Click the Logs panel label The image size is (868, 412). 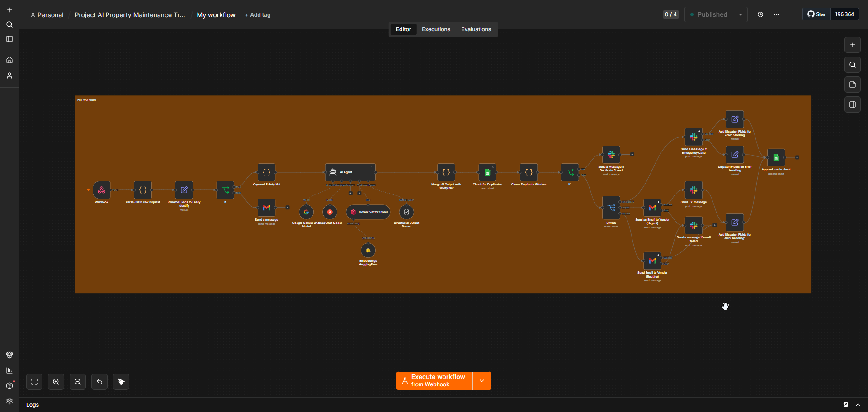click(33, 405)
